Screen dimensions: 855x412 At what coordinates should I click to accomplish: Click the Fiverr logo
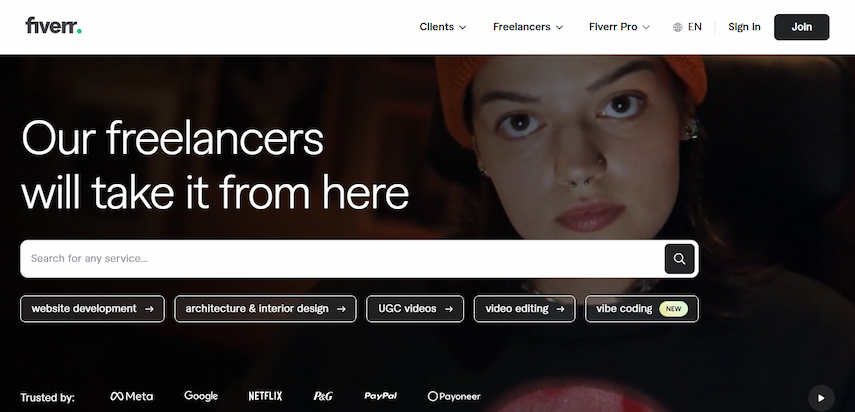(53, 26)
